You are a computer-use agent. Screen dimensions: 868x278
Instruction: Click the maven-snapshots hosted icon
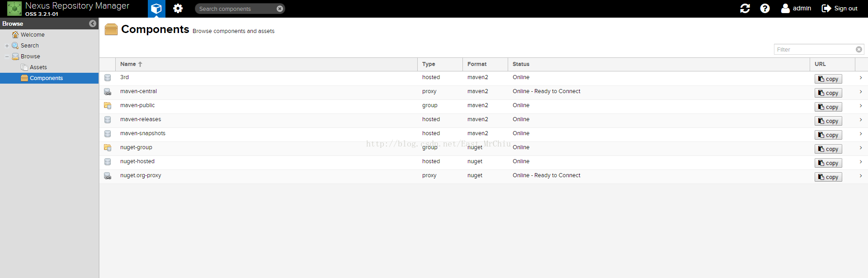click(x=108, y=134)
